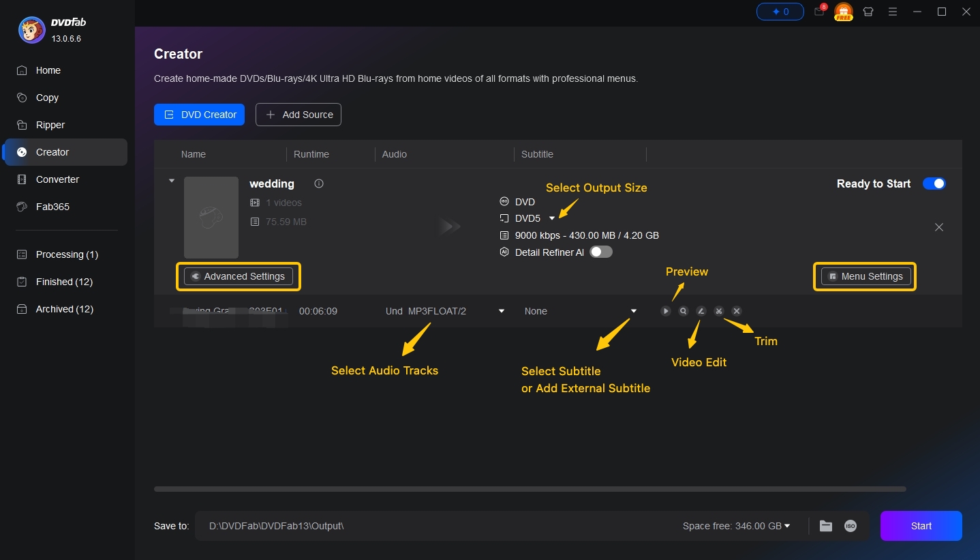Image resolution: width=980 pixels, height=560 pixels.
Task: Open Advanced Settings
Action: (x=239, y=276)
